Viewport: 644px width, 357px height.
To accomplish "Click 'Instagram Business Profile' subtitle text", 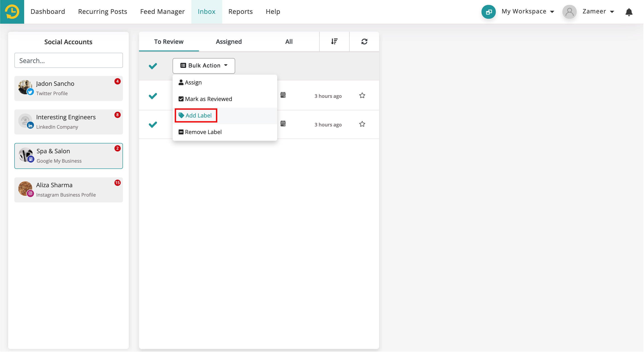I will click(66, 195).
